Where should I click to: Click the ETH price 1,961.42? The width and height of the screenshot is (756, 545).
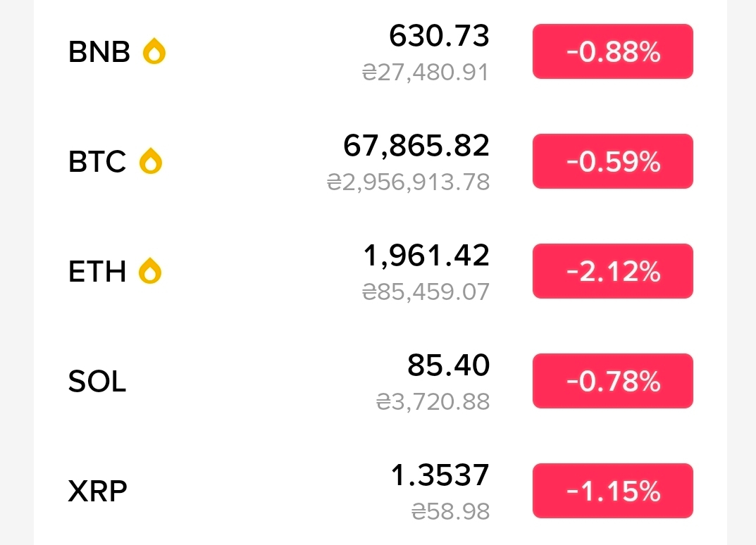[427, 256]
